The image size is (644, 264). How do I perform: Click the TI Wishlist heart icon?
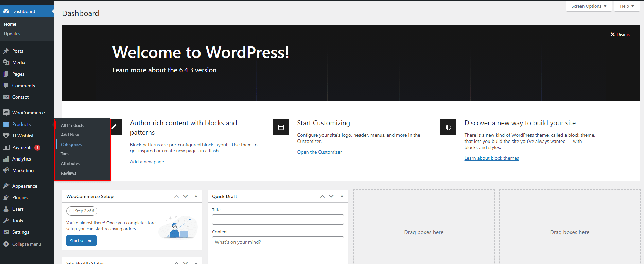pyautogui.click(x=6, y=136)
